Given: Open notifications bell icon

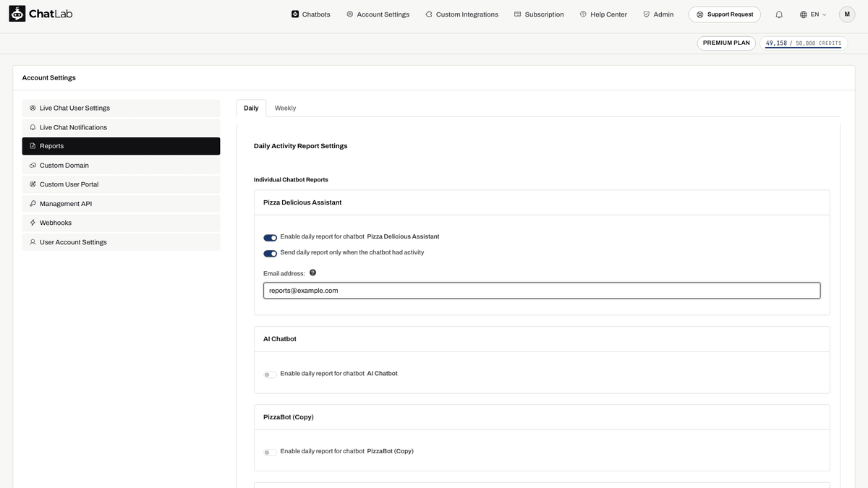Looking at the screenshot, I should click(779, 14).
